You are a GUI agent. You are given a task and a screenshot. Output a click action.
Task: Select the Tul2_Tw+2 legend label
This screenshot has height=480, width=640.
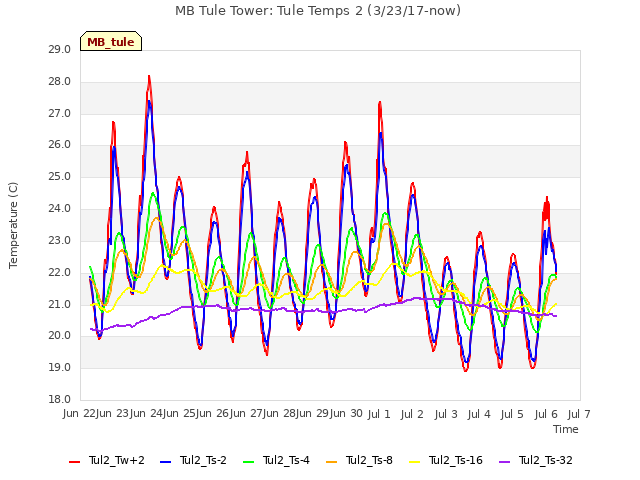(x=117, y=460)
